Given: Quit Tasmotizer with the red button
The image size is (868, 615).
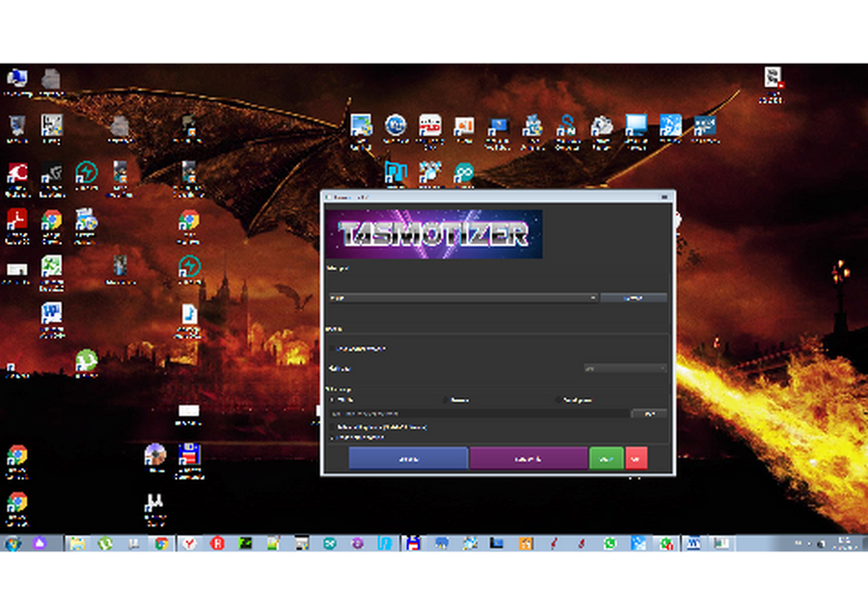Looking at the screenshot, I should (x=637, y=459).
